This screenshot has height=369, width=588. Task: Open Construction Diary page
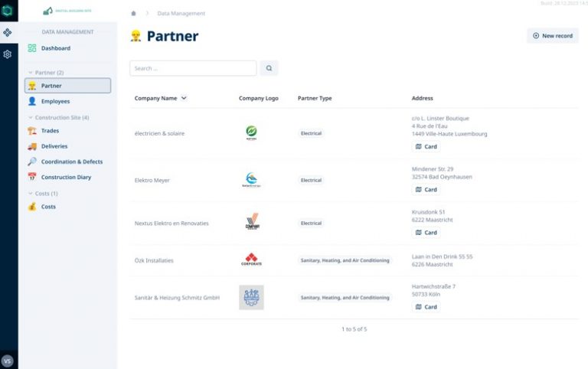(x=67, y=177)
